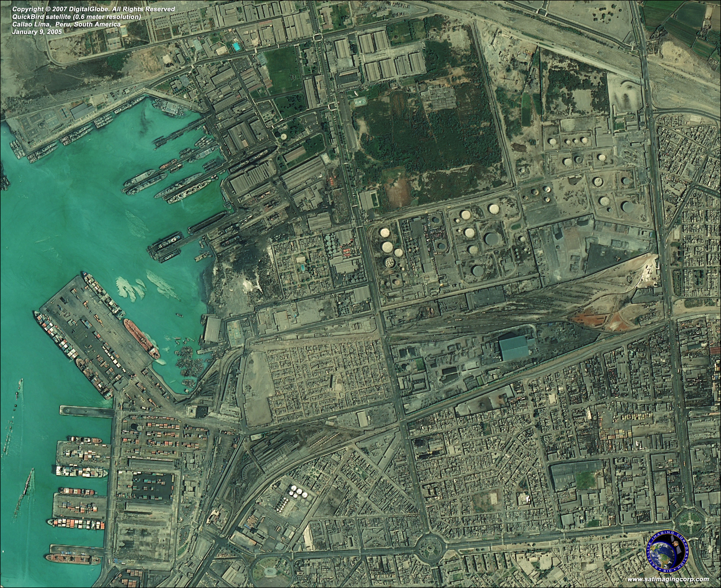Click the January 9, 2005 date caption
721x588 pixels.
tap(37, 32)
